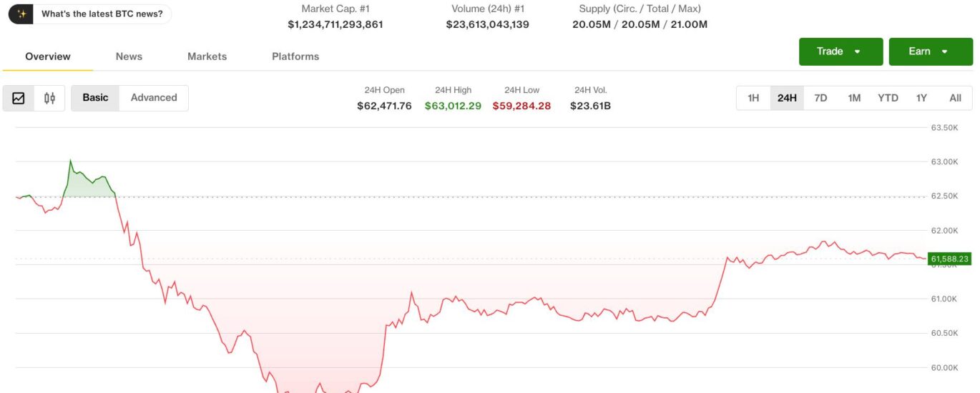This screenshot has height=393, width=980.
Task: Click the 24H High value $63,012.29
Action: tap(453, 106)
